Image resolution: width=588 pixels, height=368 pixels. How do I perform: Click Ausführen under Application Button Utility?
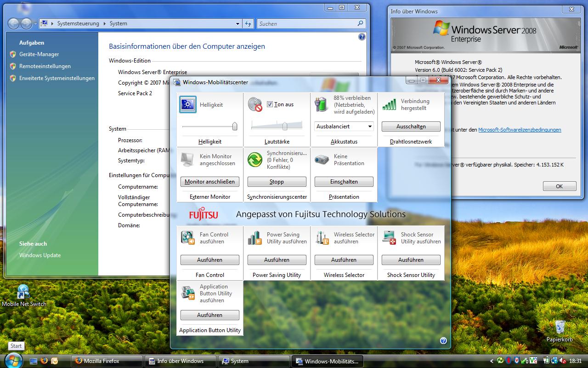[x=210, y=315]
